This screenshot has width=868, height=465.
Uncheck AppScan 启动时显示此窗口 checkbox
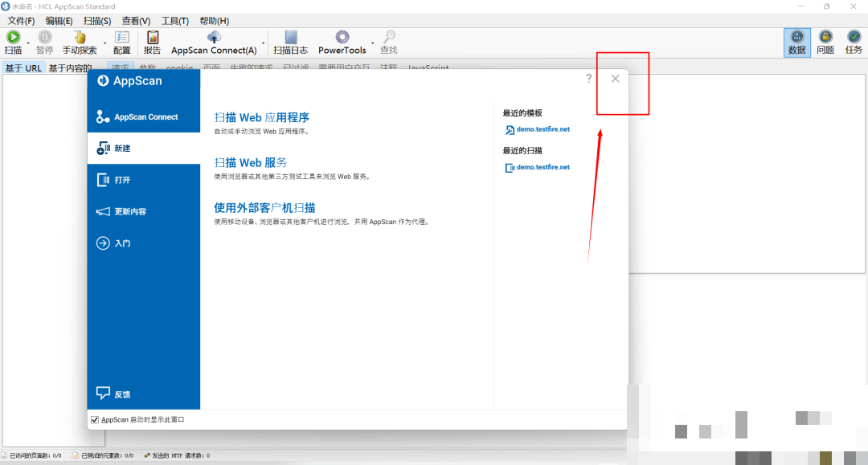[x=95, y=420]
